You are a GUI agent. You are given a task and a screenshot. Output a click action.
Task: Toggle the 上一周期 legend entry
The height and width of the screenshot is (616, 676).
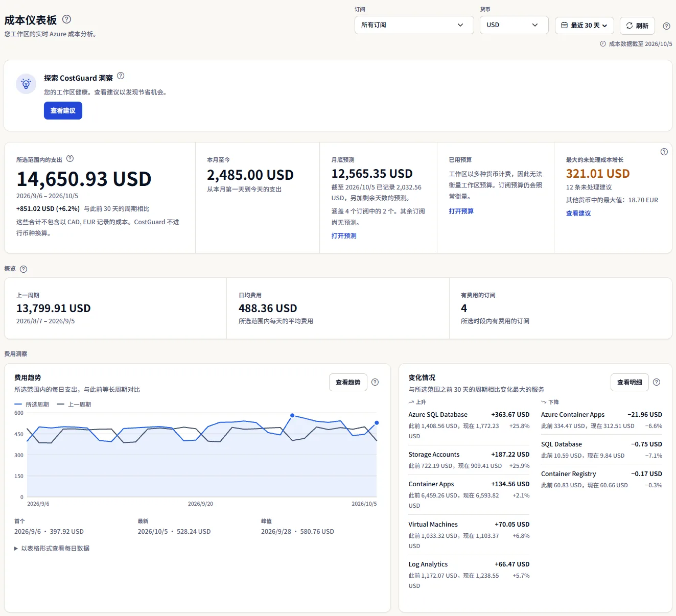[x=74, y=405]
